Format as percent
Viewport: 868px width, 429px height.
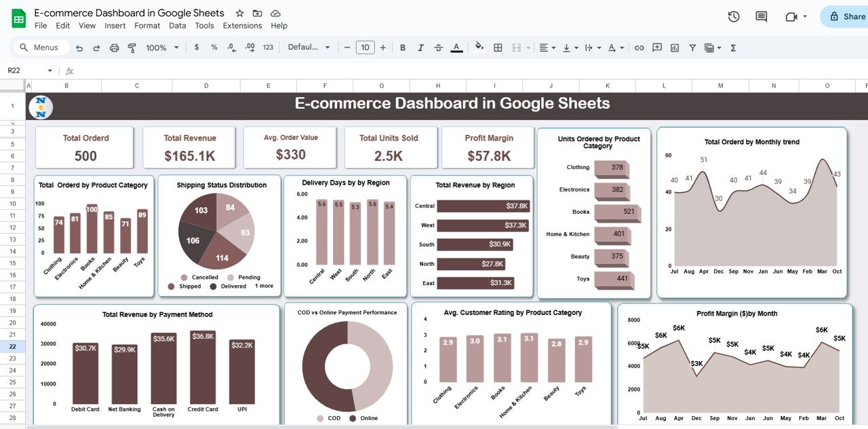(214, 48)
